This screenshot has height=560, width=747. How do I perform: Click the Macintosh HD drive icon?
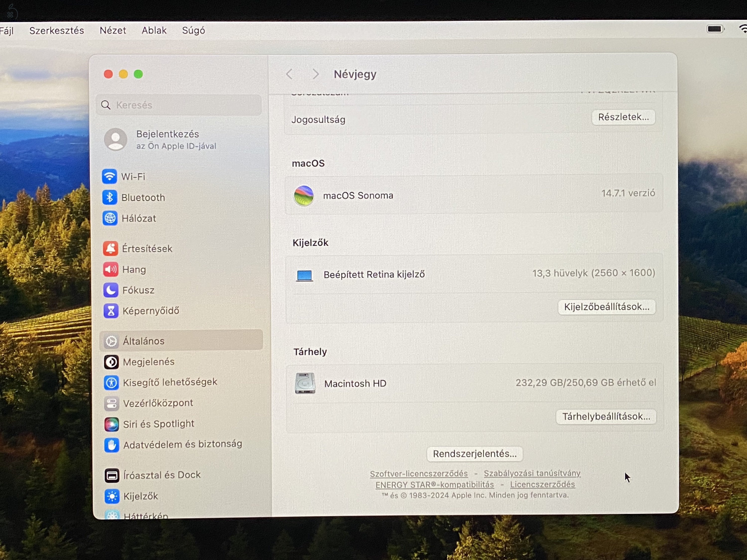(305, 383)
